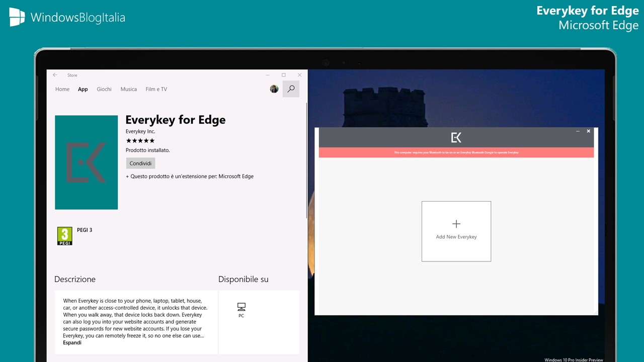Minimize the Everykey window

(x=578, y=131)
